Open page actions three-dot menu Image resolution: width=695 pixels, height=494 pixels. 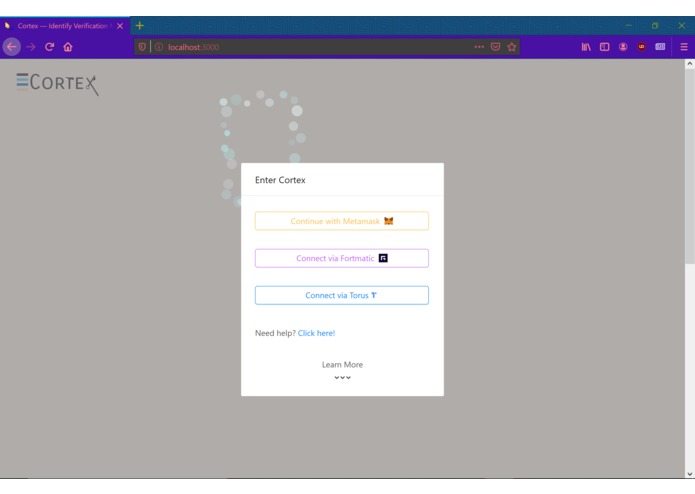(x=479, y=47)
